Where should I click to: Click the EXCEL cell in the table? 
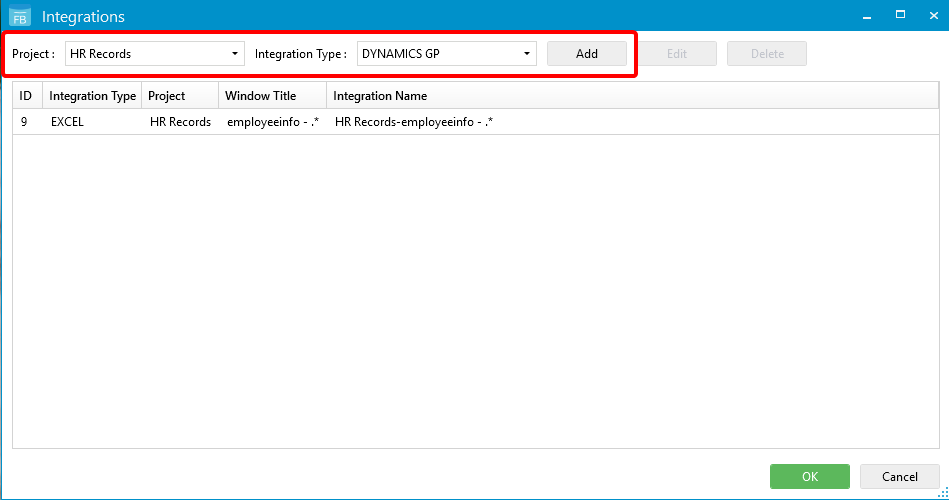(67, 122)
